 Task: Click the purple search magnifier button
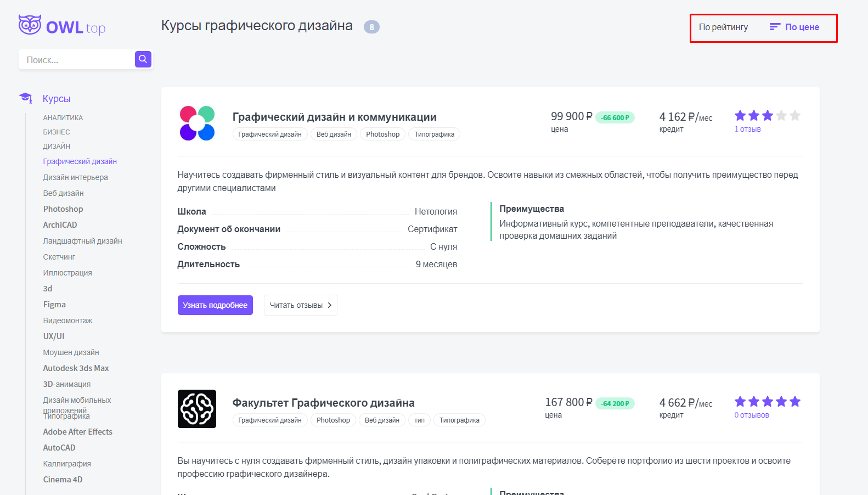[143, 59]
